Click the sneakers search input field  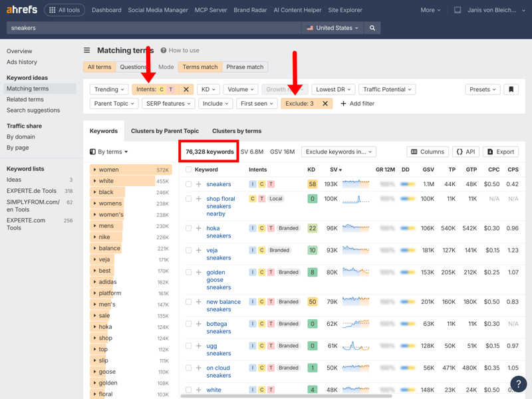(x=153, y=28)
